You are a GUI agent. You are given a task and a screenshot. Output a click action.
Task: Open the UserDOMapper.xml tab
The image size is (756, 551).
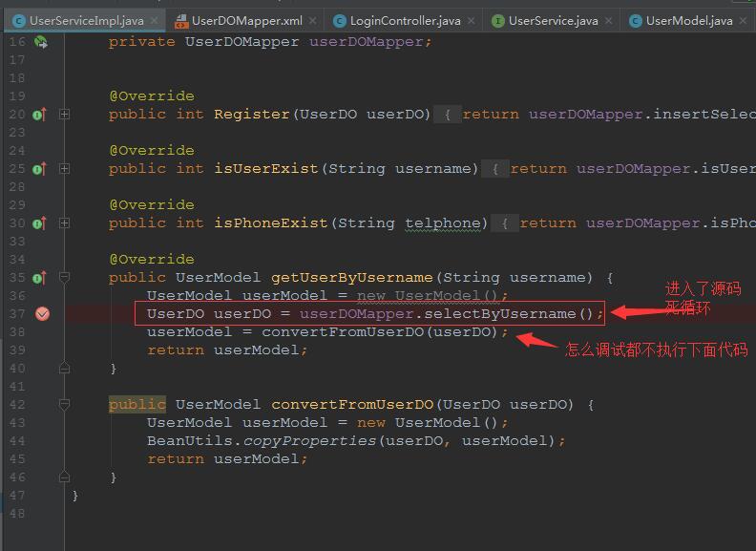(x=246, y=21)
